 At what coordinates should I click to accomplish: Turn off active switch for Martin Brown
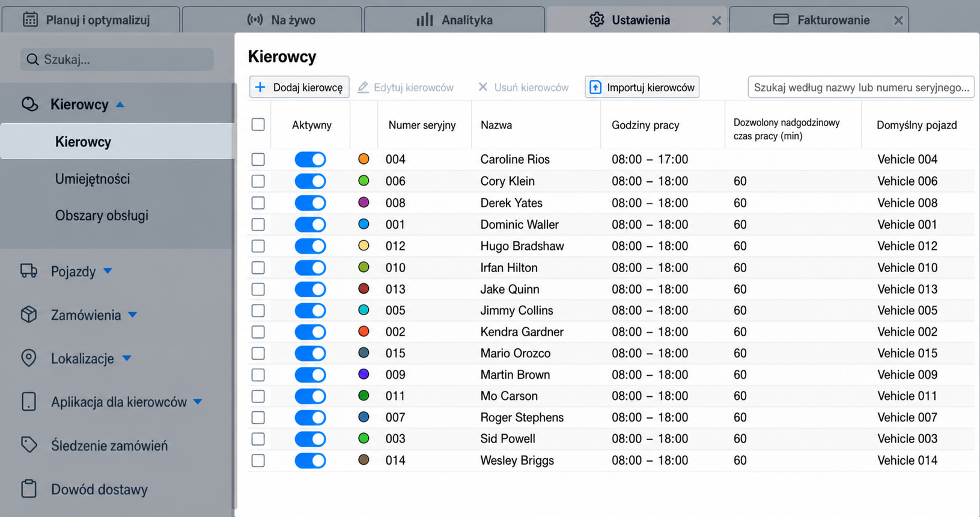[x=310, y=375]
